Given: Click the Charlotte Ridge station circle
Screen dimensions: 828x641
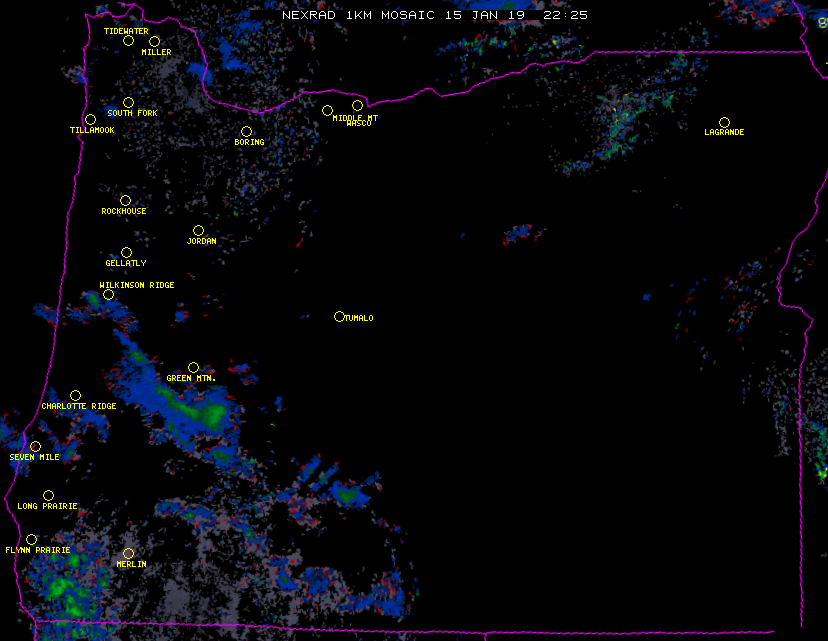Looking at the screenshot, I should pos(75,396).
